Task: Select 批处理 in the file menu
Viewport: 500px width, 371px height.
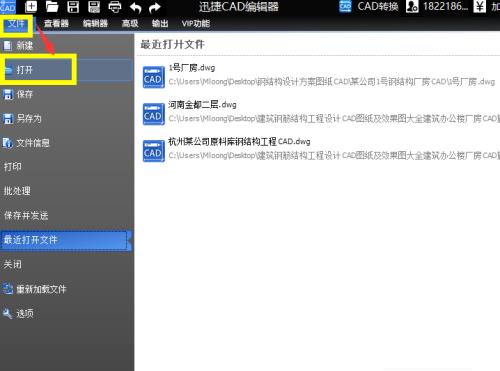Action: point(67,191)
